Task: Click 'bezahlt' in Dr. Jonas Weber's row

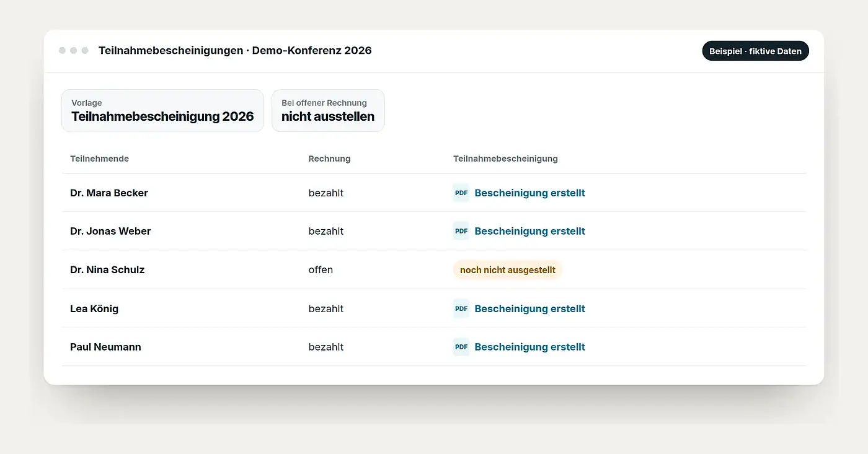Action: (326, 231)
